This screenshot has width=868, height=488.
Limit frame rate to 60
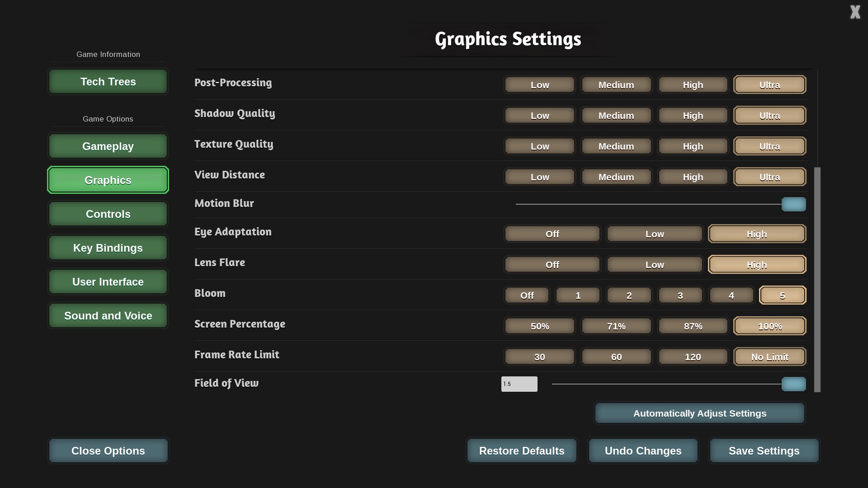pyautogui.click(x=616, y=357)
